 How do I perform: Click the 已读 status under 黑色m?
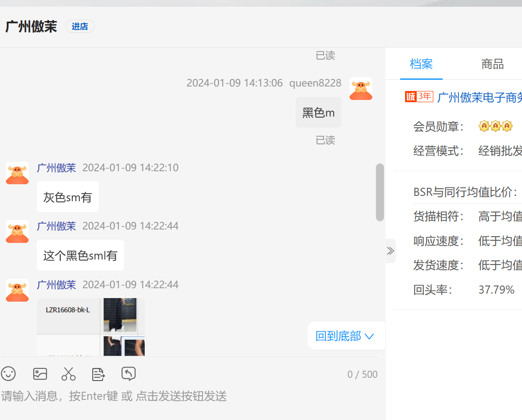(x=325, y=140)
